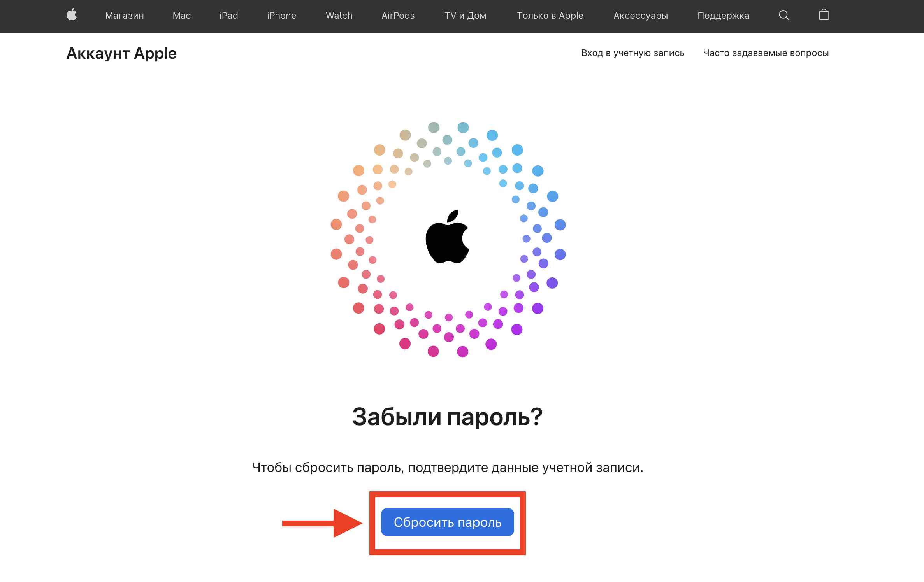This screenshot has width=924, height=582.
Task: Open «Вход в учетную запись» link
Action: [x=632, y=53]
